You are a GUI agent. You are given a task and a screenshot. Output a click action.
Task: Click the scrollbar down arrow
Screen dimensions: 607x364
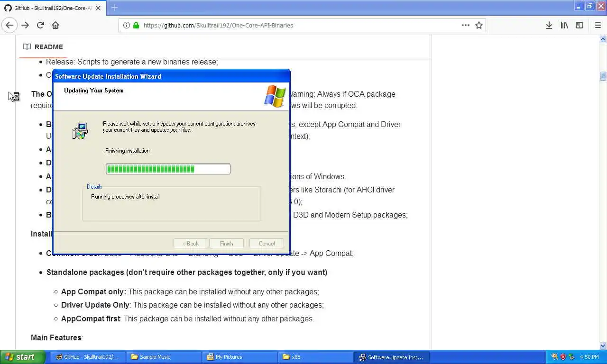(603, 346)
